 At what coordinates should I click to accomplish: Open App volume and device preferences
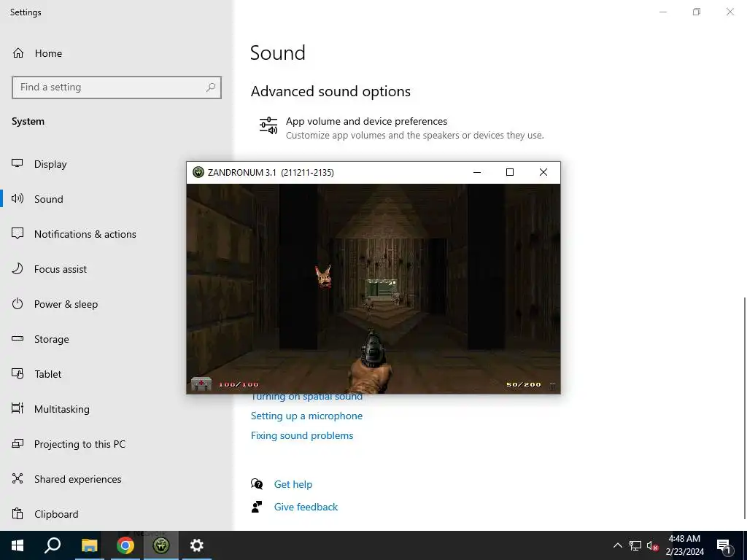point(401,128)
